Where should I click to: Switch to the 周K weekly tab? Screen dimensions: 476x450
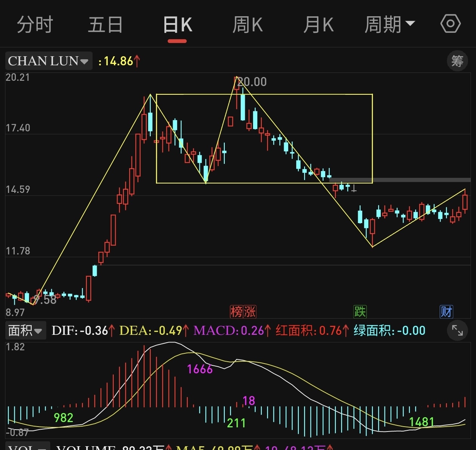[x=247, y=25]
